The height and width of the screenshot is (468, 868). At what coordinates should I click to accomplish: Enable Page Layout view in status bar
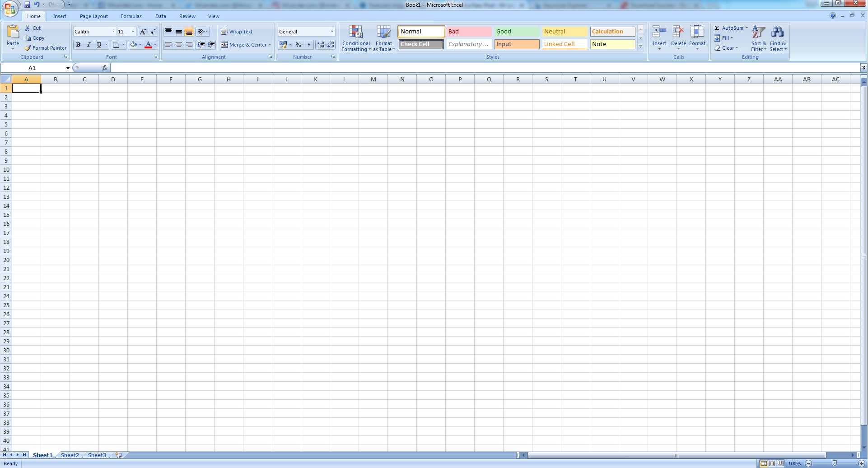tap(772, 463)
